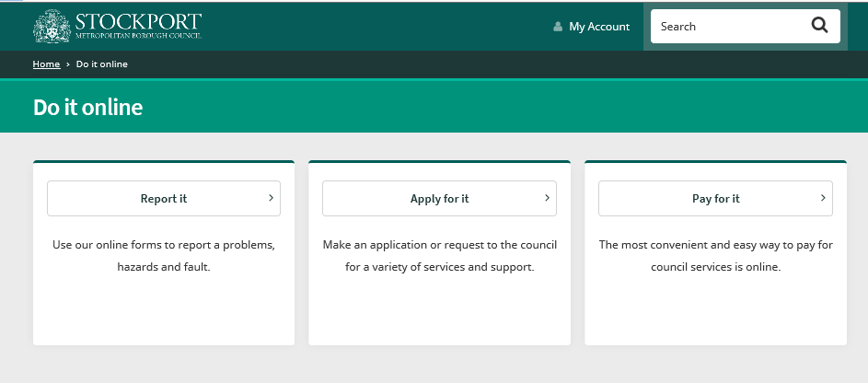Click the Stockport council crest logo

(x=52, y=26)
